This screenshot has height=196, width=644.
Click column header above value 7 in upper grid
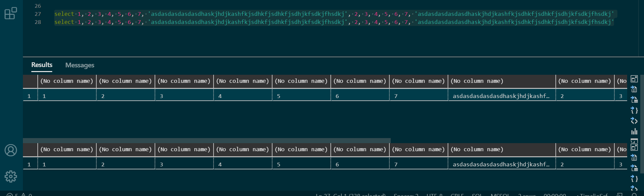419,81
